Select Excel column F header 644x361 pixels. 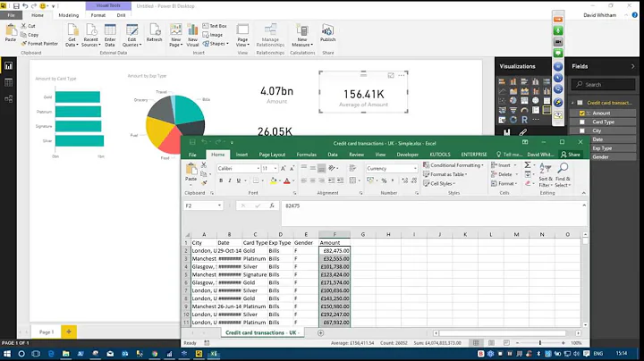[x=335, y=234]
